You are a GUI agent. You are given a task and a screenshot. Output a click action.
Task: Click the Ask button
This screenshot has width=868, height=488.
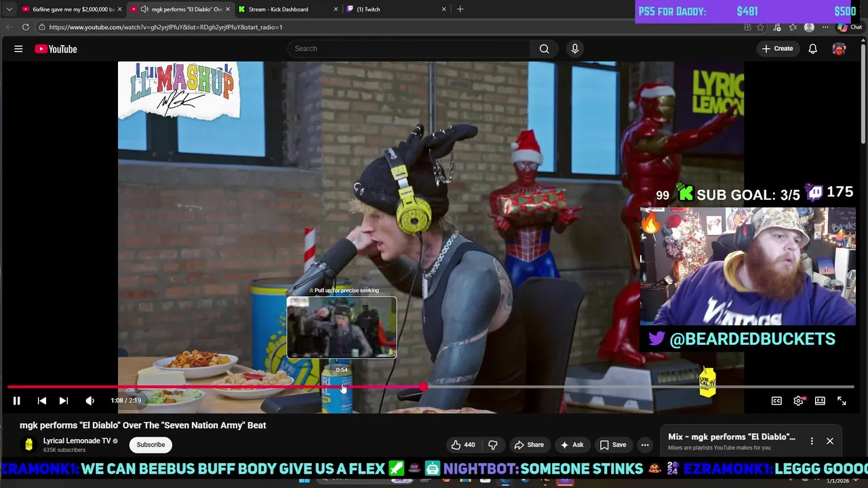(x=572, y=445)
